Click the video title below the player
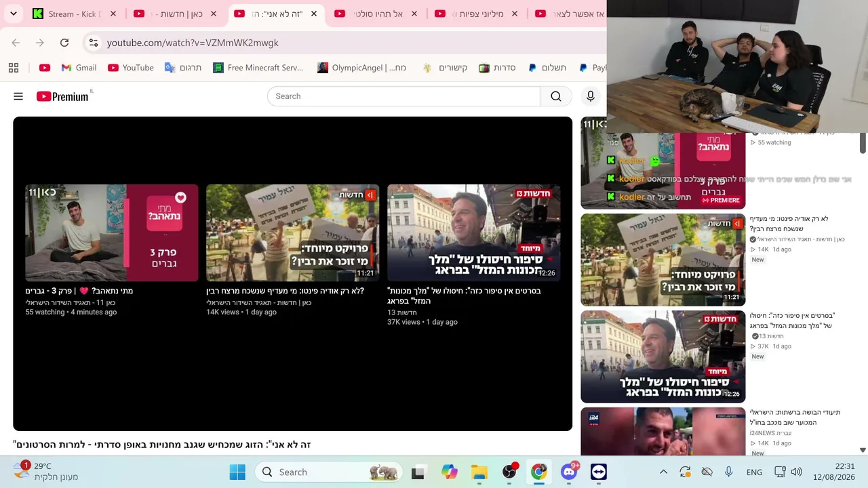This screenshot has width=868, height=488. pyautogui.click(x=162, y=445)
